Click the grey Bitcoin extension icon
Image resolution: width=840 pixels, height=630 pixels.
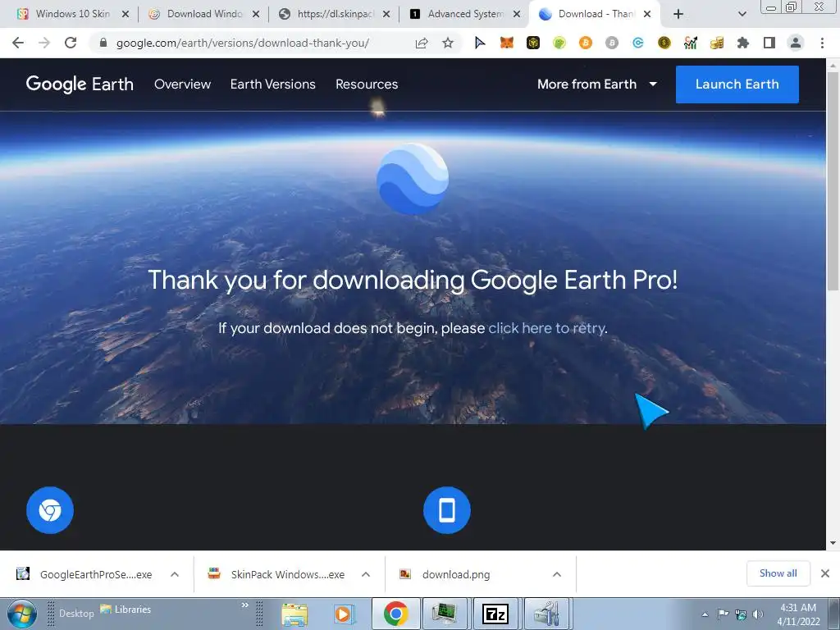pyautogui.click(x=611, y=43)
